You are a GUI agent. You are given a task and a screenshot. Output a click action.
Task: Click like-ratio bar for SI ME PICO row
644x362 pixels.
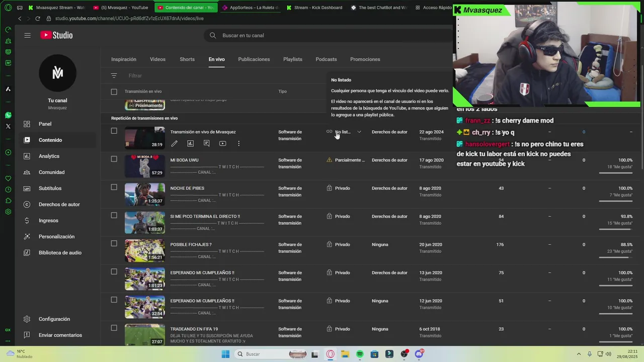(615, 229)
